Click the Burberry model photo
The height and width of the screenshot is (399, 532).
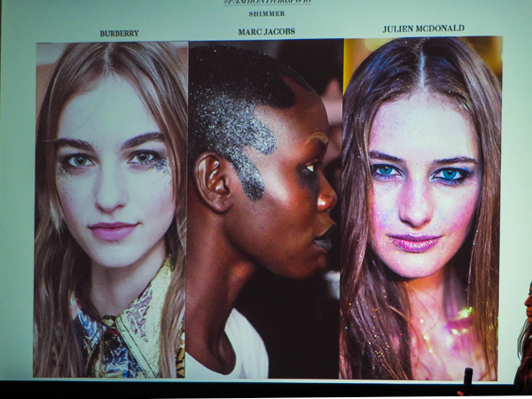coord(111,209)
